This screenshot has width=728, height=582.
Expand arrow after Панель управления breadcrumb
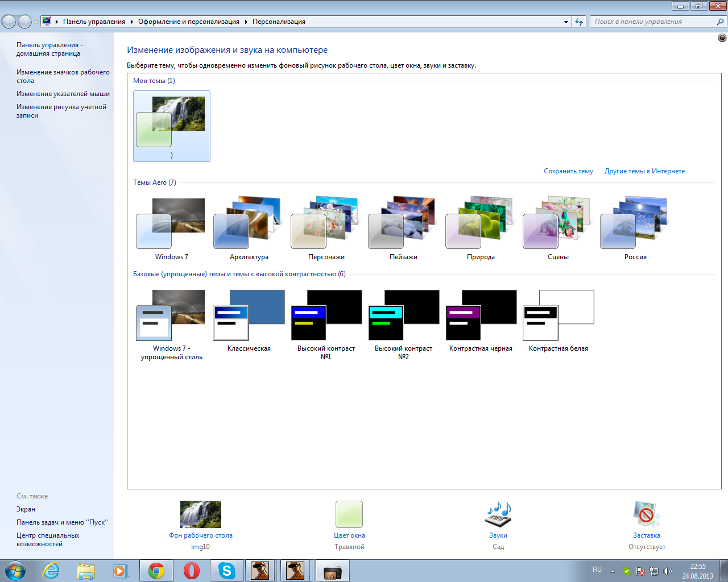(x=132, y=22)
